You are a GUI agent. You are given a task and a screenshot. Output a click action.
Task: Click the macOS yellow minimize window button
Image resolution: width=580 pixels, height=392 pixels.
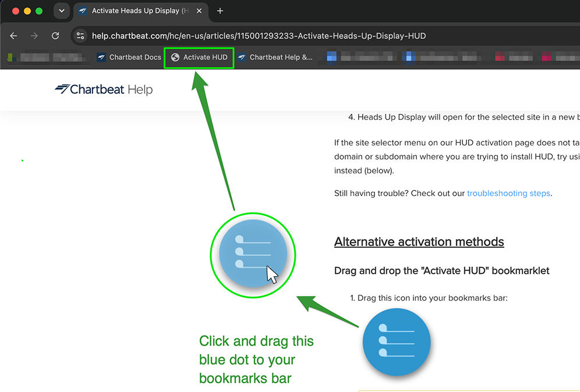[x=27, y=10]
